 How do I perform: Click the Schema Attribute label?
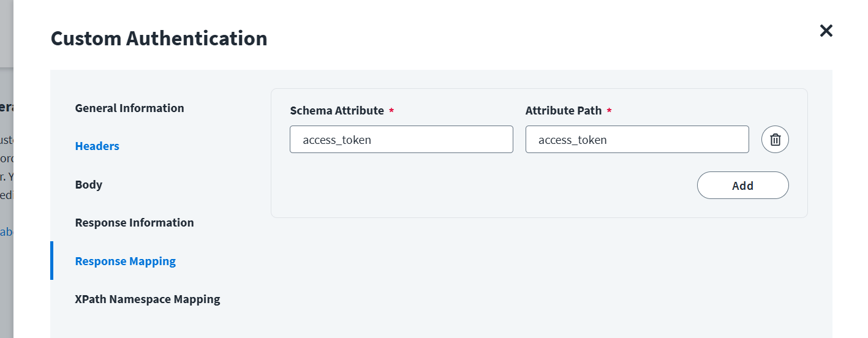[336, 111]
